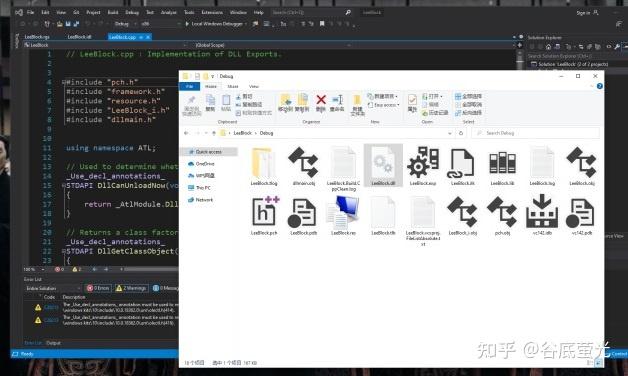Viewport: 628px width, 376px height.
Task: Open the File tab in Explorer
Action: [189, 86]
